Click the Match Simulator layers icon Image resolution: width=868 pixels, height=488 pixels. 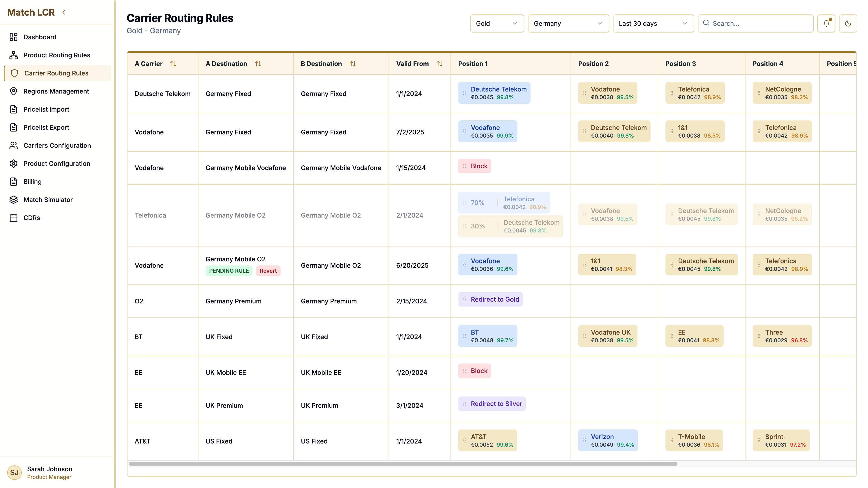pyautogui.click(x=14, y=200)
